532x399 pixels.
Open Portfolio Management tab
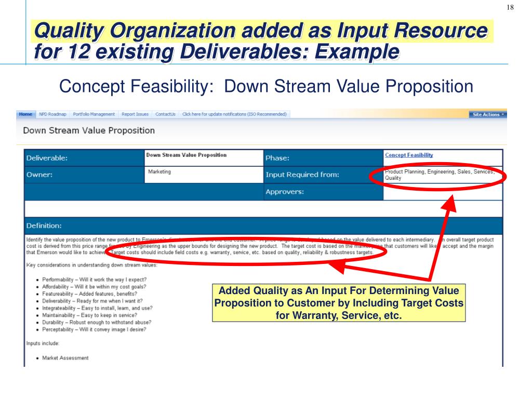pyautogui.click(x=94, y=114)
